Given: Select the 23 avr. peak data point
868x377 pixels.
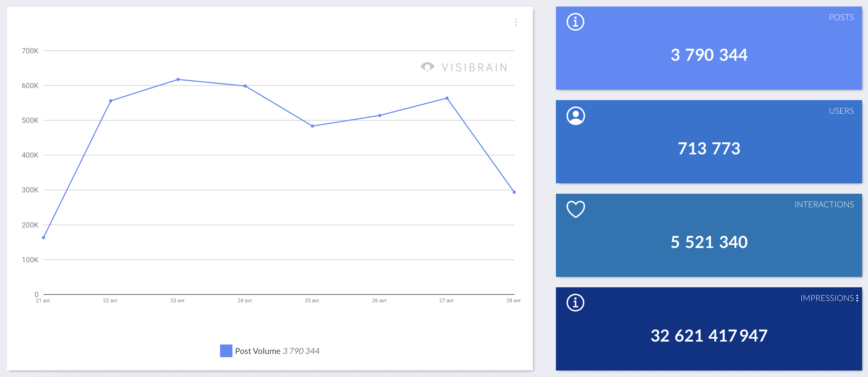Looking at the screenshot, I should pyautogui.click(x=178, y=80).
